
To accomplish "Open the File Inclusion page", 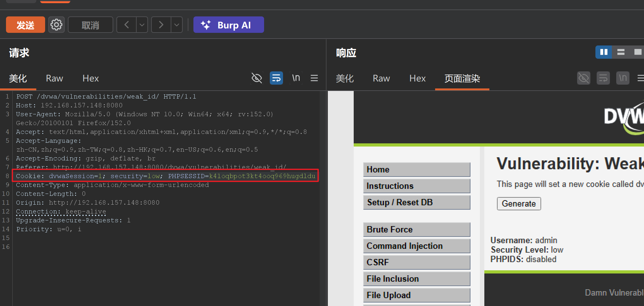I will pos(417,279).
